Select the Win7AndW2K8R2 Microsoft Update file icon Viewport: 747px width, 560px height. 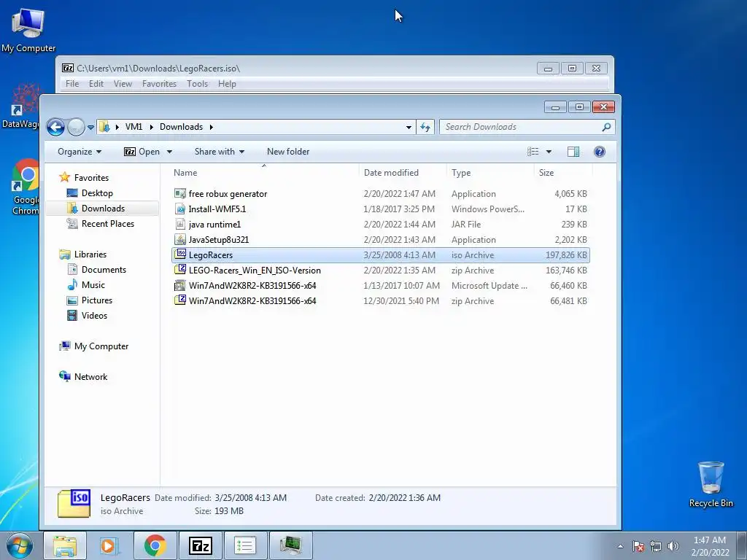click(180, 286)
